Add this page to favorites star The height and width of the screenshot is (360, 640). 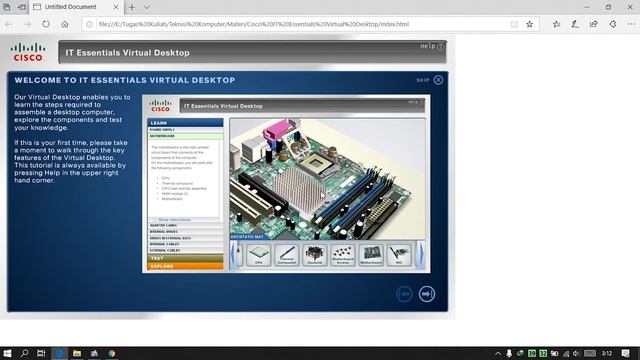tap(529, 24)
